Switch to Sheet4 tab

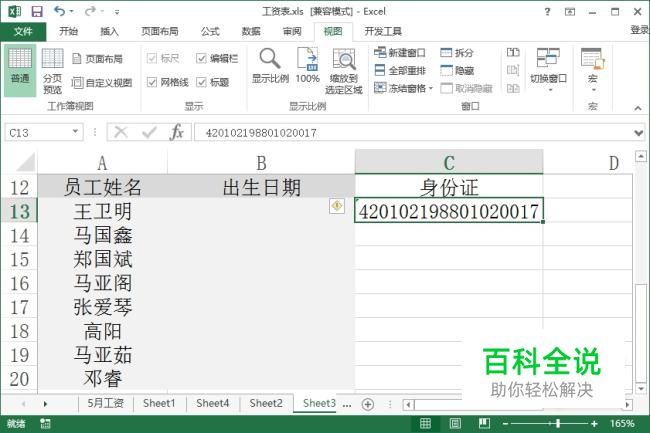213,403
